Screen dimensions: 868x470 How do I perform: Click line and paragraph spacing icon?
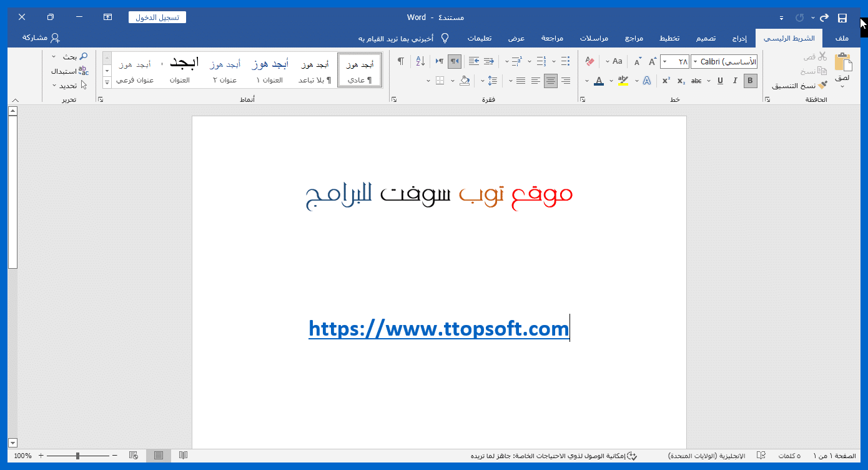(x=493, y=81)
